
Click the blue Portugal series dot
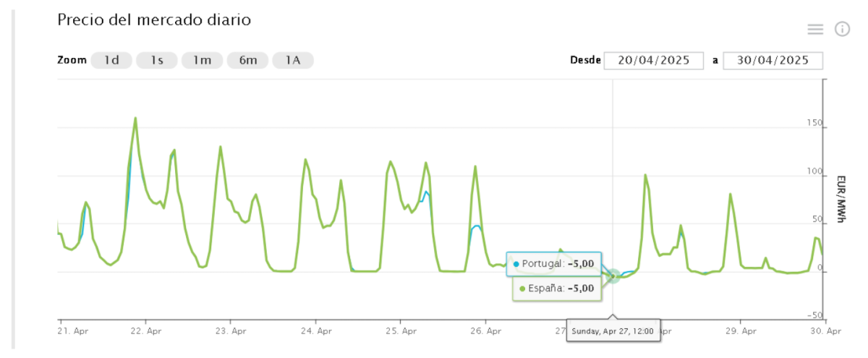(516, 264)
